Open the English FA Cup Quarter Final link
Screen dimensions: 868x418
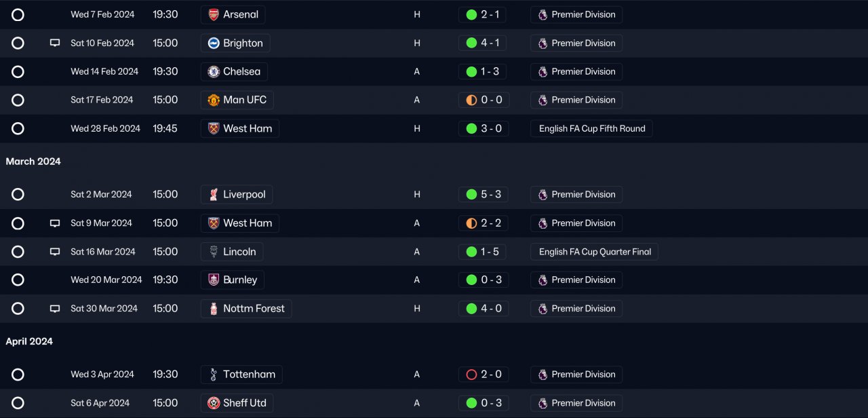(x=594, y=252)
